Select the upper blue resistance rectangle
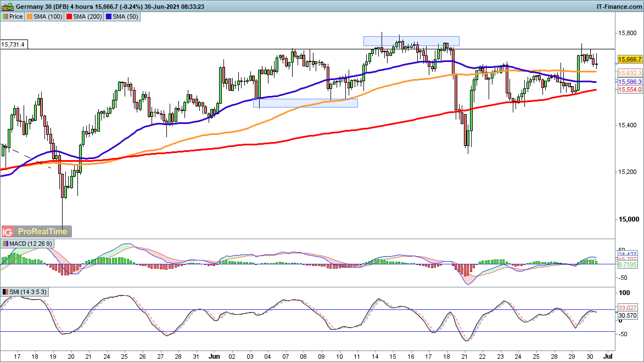Image resolution: width=644 pixels, height=362 pixels. pyautogui.click(x=411, y=41)
